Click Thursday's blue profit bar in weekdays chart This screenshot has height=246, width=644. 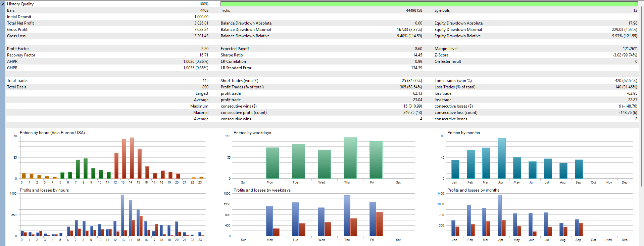347,216
